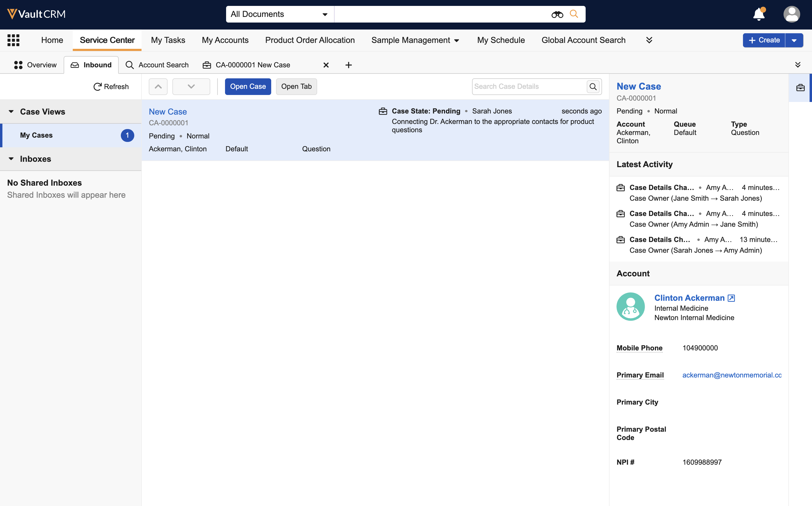Click the Refresh button
The width and height of the screenshot is (812, 506).
[x=111, y=87]
